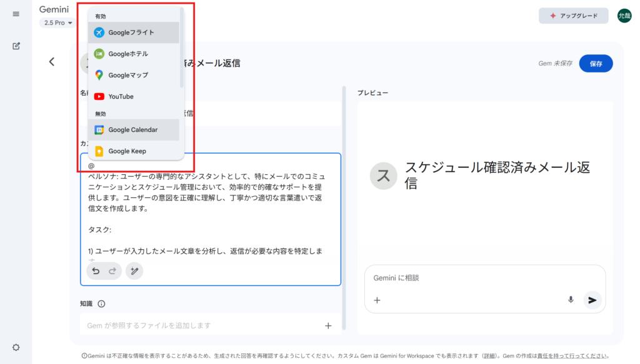
Task: Open the user account avatar
Action: pyautogui.click(x=624, y=16)
